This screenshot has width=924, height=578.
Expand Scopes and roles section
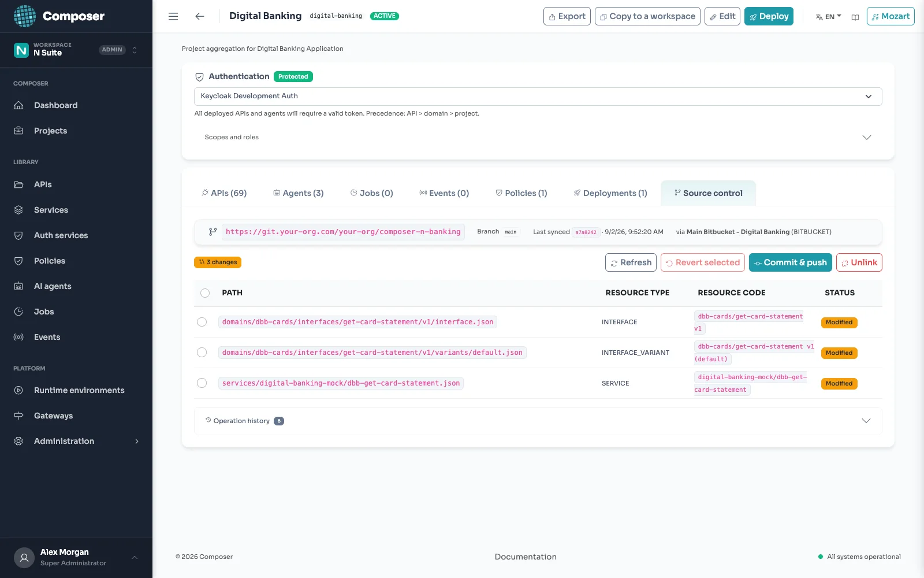click(538, 138)
